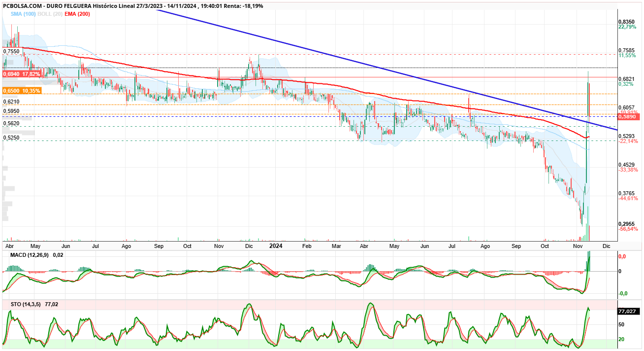Screen dimensions: 644x351
Task: Click the -22,14% axis percentage
Action: pyautogui.click(x=628, y=141)
